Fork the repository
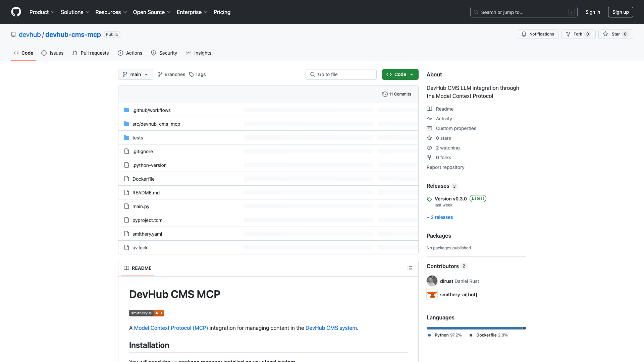This screenshot has width=644, height=362. [x=578, y=34]
